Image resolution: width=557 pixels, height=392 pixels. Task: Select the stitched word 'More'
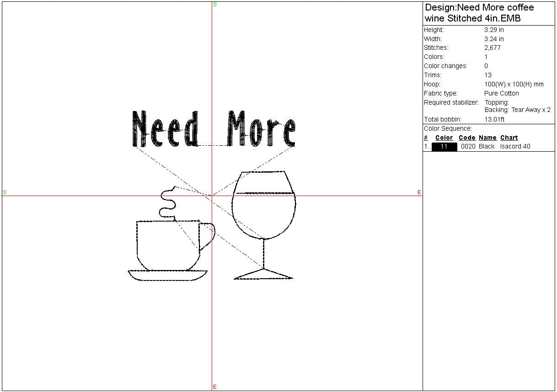point(262,129)
